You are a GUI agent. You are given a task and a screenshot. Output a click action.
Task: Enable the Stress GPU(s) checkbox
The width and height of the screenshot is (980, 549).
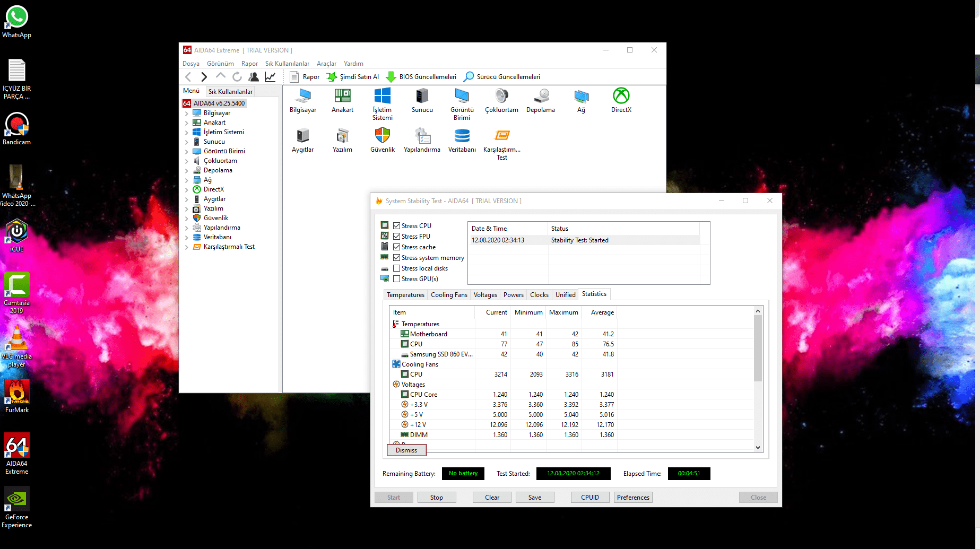point(396,278)
